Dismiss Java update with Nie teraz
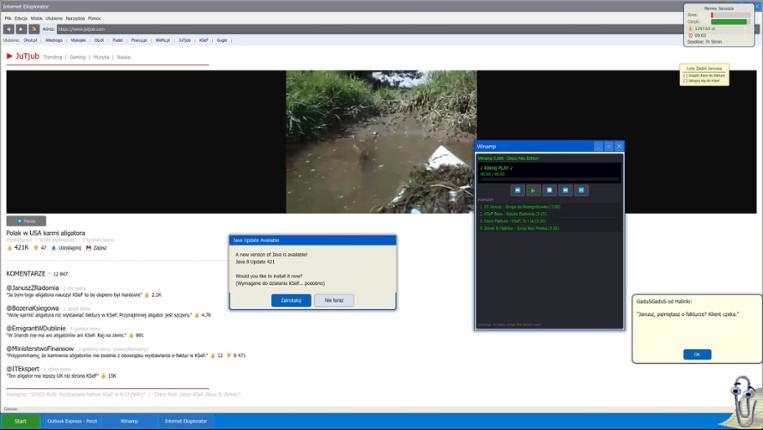Screen dimensions: 763x430 click(x=333, y=300)
